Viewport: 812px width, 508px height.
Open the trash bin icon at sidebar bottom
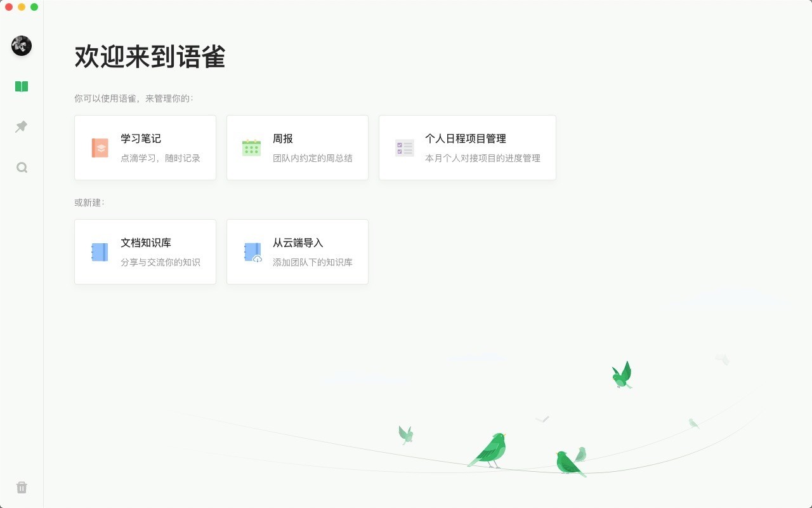point(22,487)
